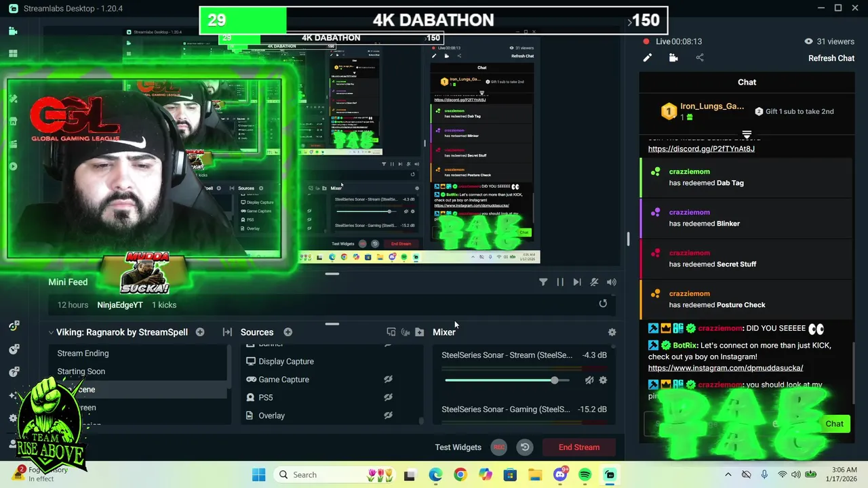Repeat the NinjaEdgeYT kicks alert

603,304
